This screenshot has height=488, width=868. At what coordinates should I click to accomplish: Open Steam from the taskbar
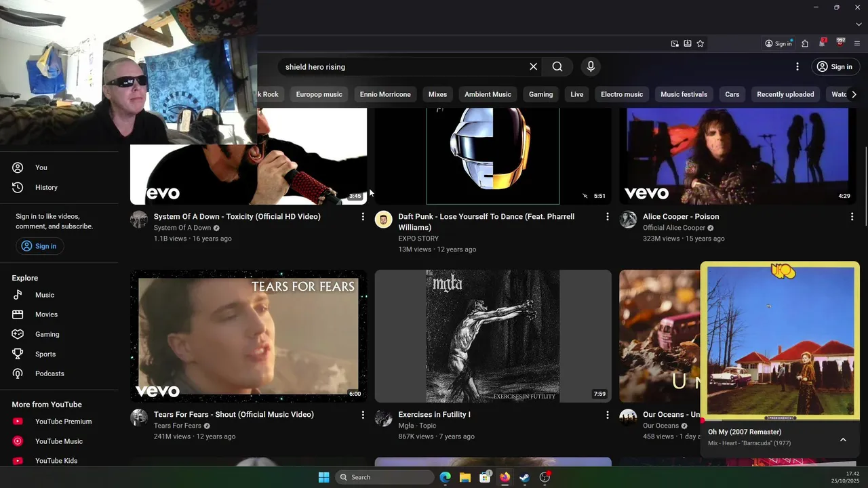point(525,477)
